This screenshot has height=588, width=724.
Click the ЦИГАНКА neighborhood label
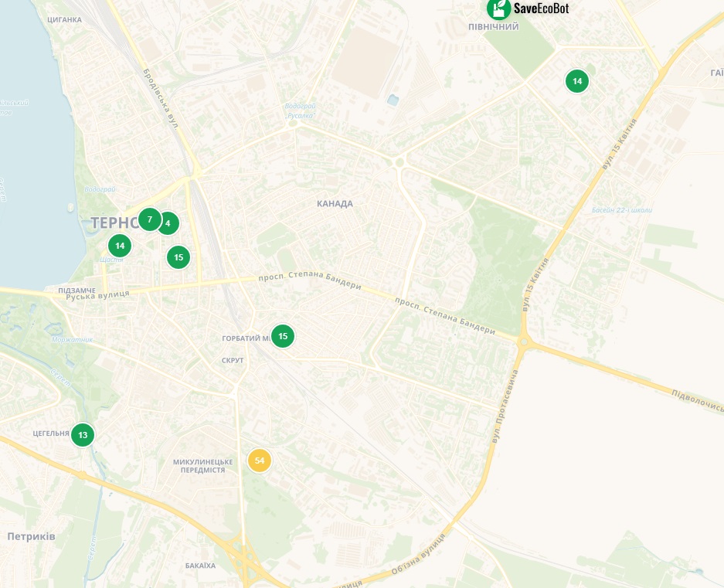pos(65,20)
